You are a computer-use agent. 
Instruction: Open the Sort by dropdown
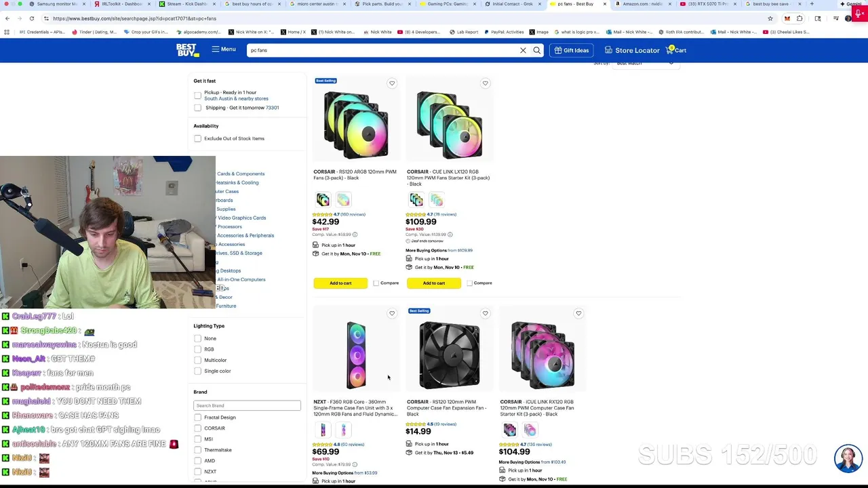tap(646, 63)
